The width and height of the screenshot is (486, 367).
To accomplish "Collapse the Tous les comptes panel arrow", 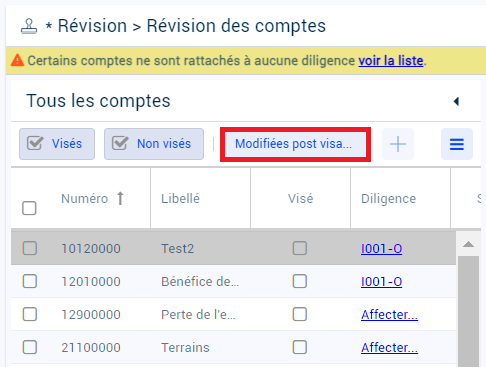I will 456,101.
